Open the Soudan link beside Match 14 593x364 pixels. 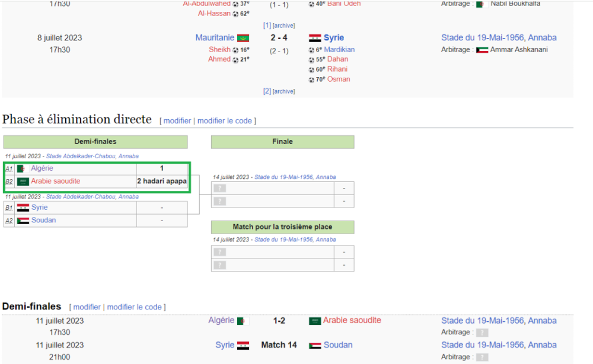pyautogui.click(x=338, y=345)
